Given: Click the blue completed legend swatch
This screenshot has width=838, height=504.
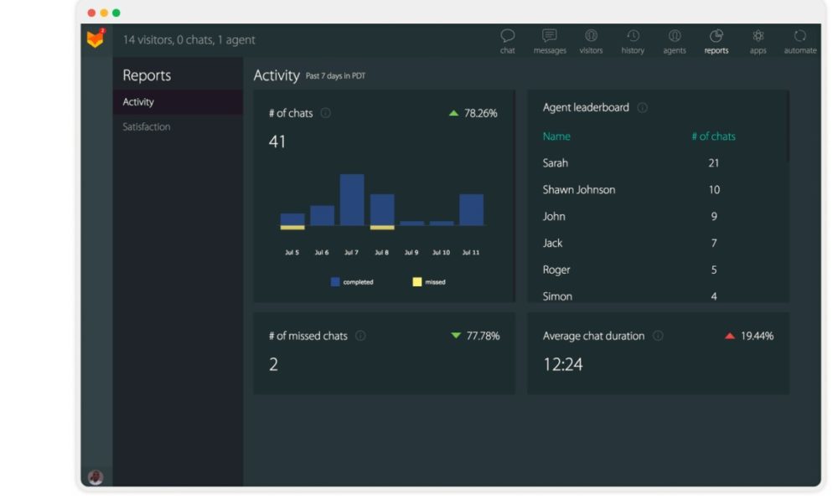Looking at the screenshot, I should point(335,282).
